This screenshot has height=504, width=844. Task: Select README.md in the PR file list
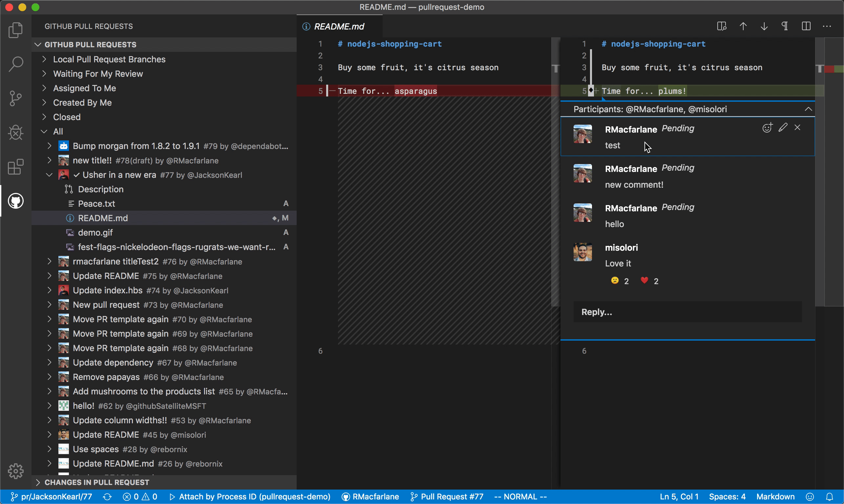click(164, 218)
